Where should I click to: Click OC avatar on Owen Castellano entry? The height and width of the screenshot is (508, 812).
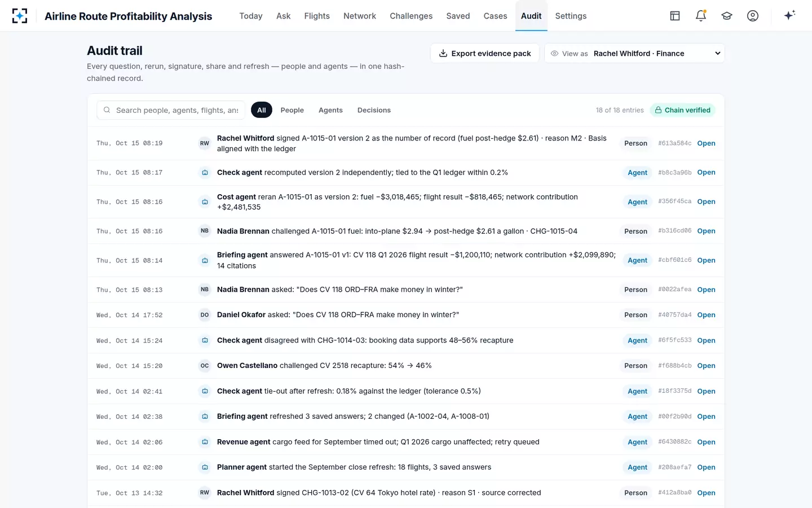[205, 366]
